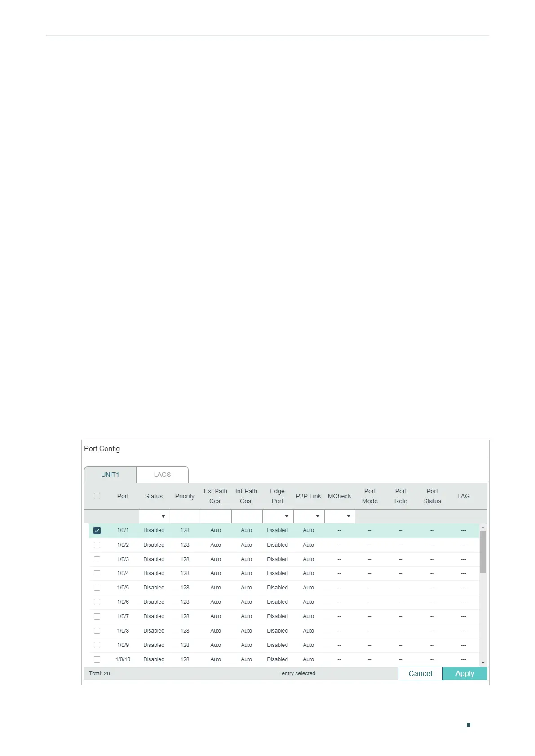
Task: Open the Edge Port dropdown
Action: pos(278,516)
